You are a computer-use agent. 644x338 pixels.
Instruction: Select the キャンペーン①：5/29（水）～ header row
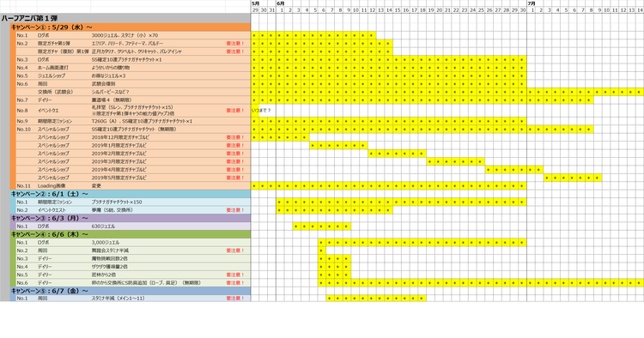click(x=131, y=27)
